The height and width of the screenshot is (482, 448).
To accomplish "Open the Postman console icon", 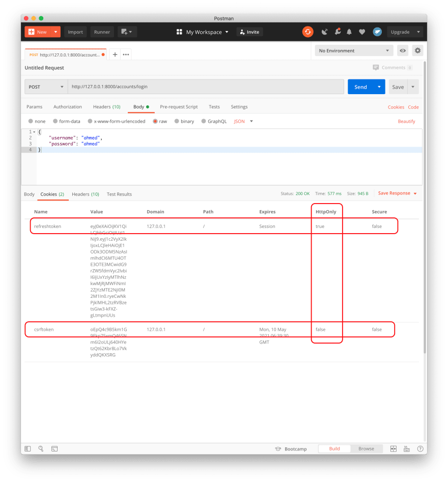I will click(54, 448).
